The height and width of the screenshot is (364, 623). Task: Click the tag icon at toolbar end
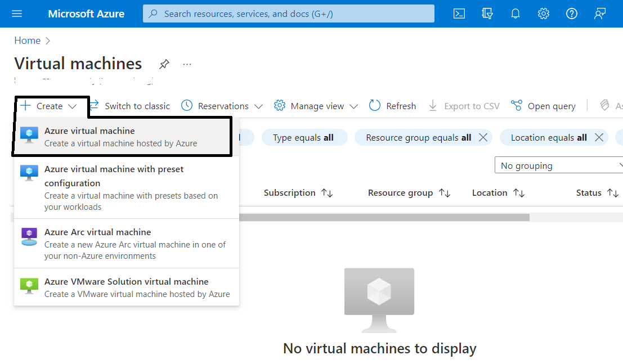pyautogui.click(x=604, y=106)
